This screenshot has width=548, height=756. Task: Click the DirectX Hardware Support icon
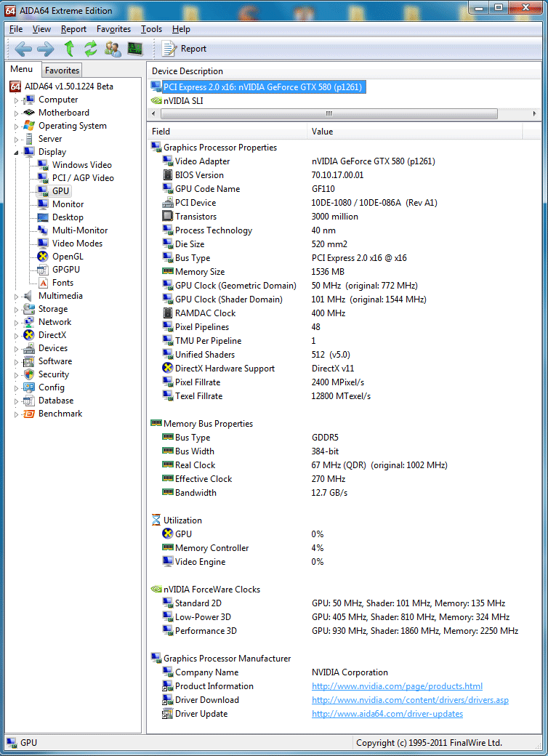click(x=168, y=369)
